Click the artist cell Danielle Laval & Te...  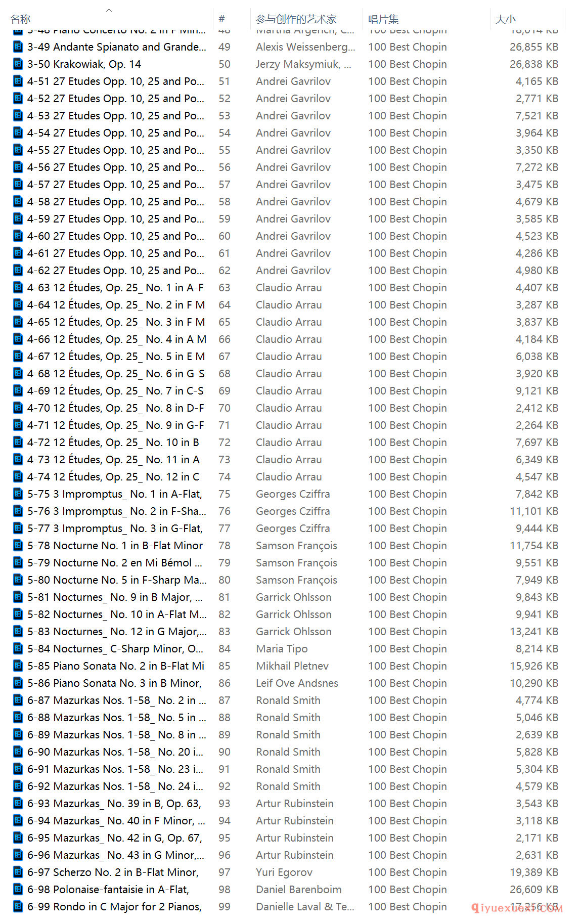click(305, 907)
